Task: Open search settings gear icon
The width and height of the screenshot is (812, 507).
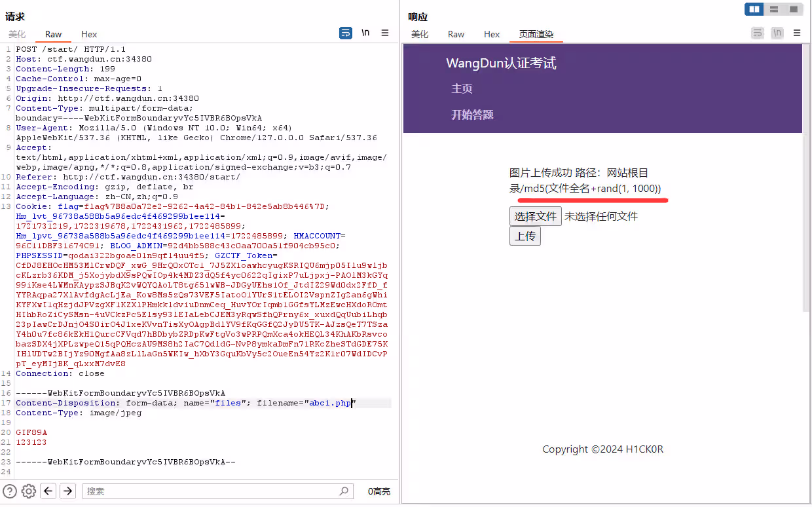Action: pos(28,491)
